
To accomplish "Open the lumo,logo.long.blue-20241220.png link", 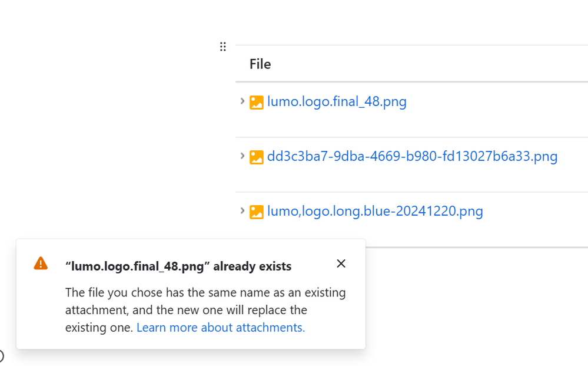I will pos(375,211).
